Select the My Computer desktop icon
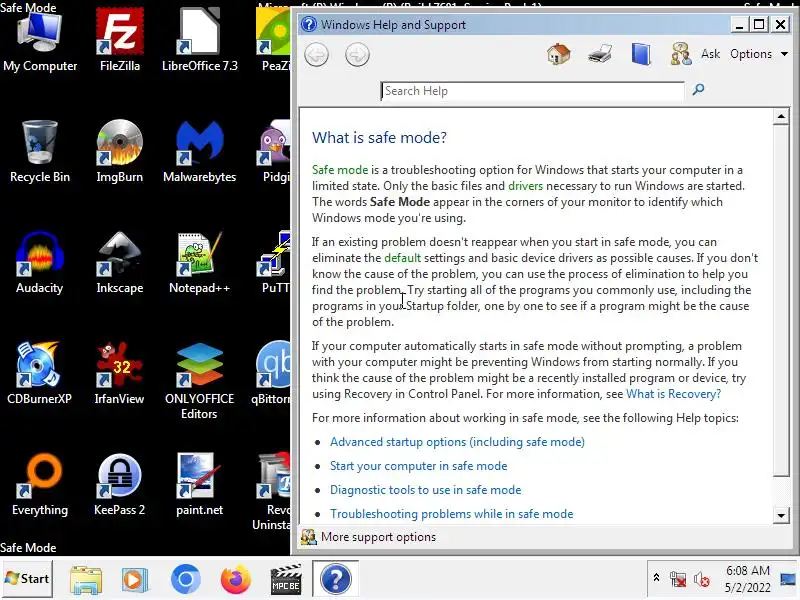 click(40, 42)
